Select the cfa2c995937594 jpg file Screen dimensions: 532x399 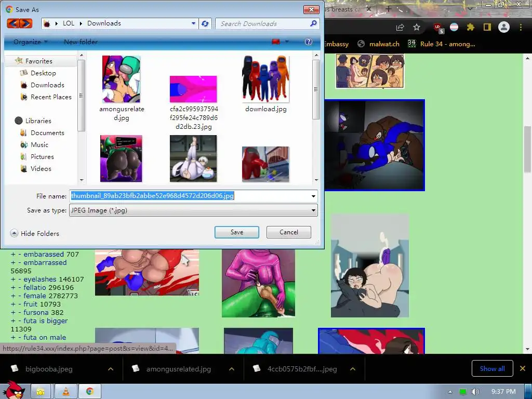194,103
